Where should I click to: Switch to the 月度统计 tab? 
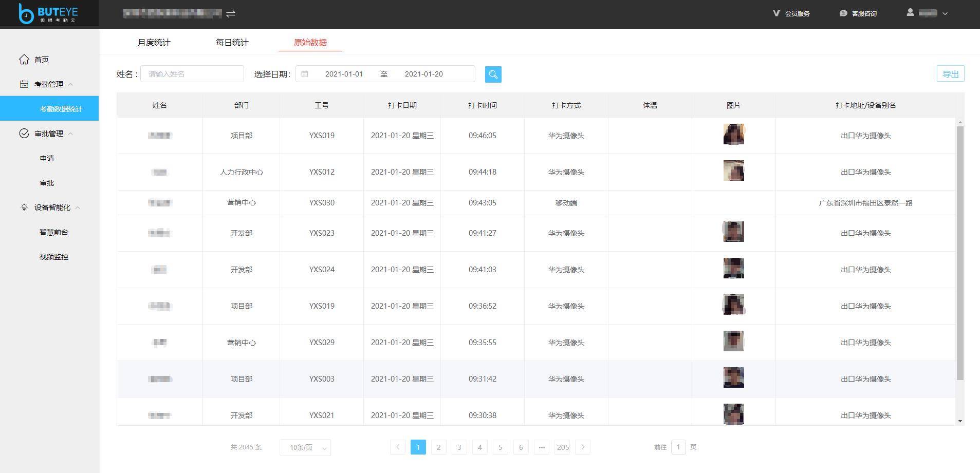(x=154, y=42)
